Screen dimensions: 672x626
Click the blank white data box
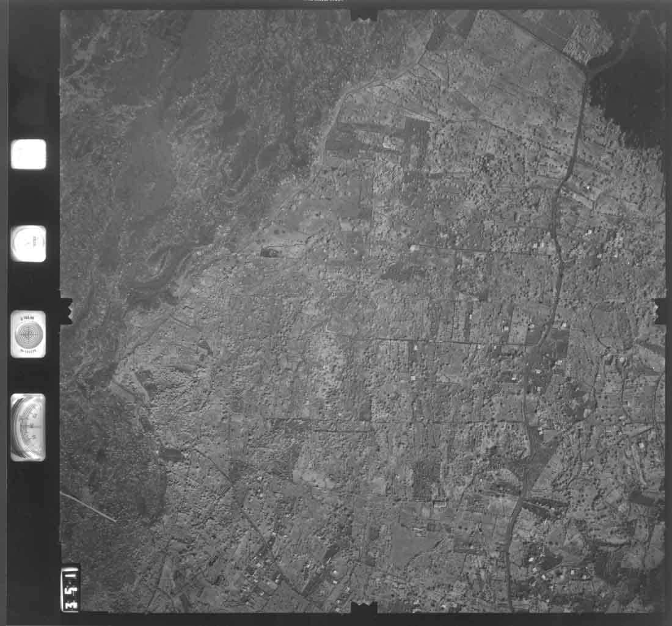28,155
